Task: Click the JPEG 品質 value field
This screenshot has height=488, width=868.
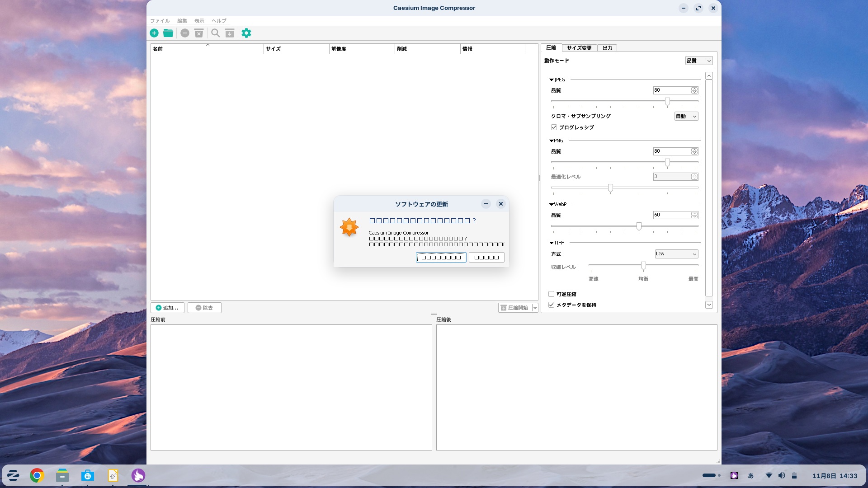Action: tap(671, 90)
